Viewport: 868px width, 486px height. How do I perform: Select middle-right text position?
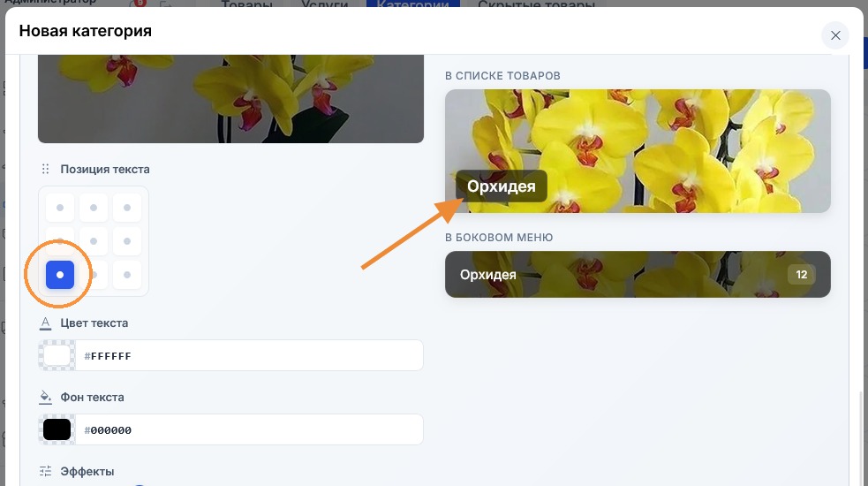[x=127, y=241]
